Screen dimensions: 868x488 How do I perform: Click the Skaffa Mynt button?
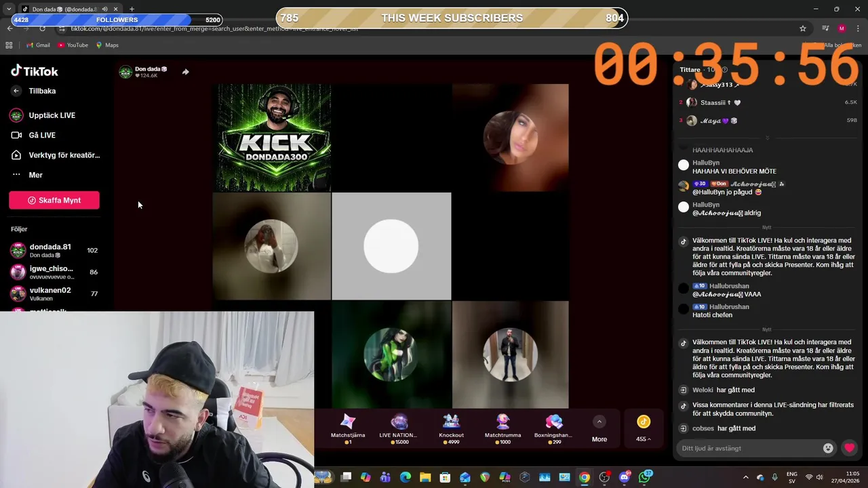(54, 200)
